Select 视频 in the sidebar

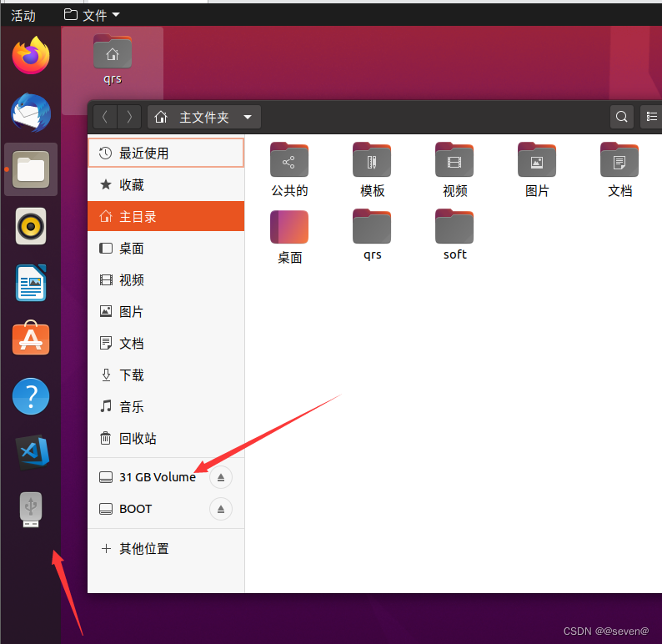pyautogui.click(x=166, y=279)
